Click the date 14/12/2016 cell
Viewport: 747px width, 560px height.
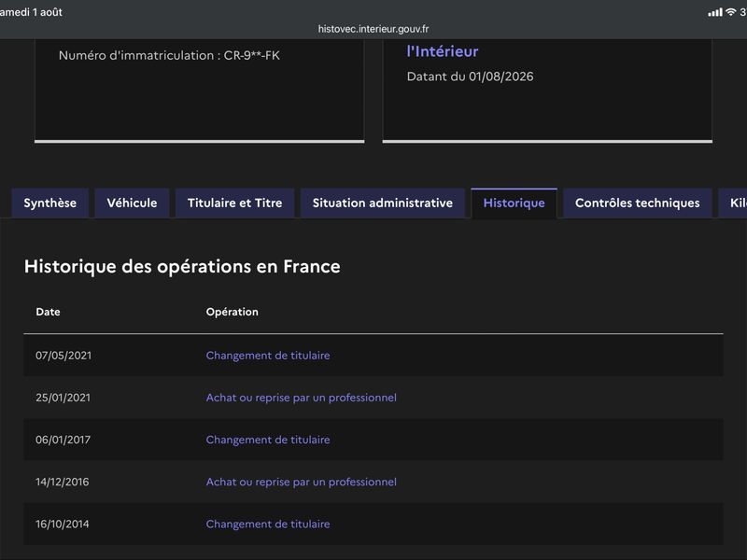(x=62, y=482)
